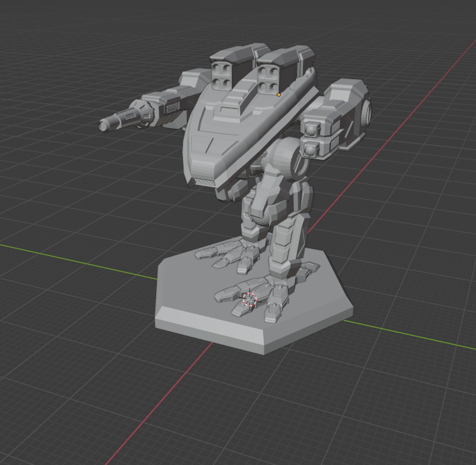This screenshot has height=465, width=476.
Task: Click the orange origin dot on the mech
Action: coord(279,95)
